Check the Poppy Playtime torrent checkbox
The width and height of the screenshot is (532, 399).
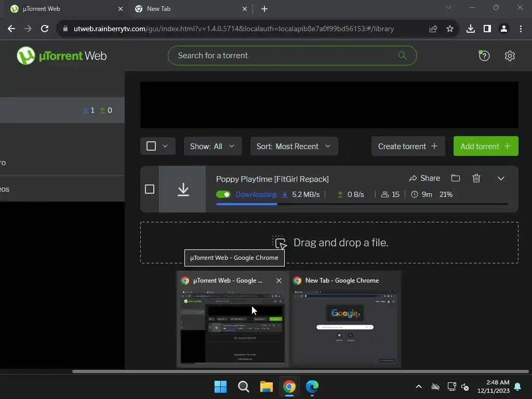[150, 189]
